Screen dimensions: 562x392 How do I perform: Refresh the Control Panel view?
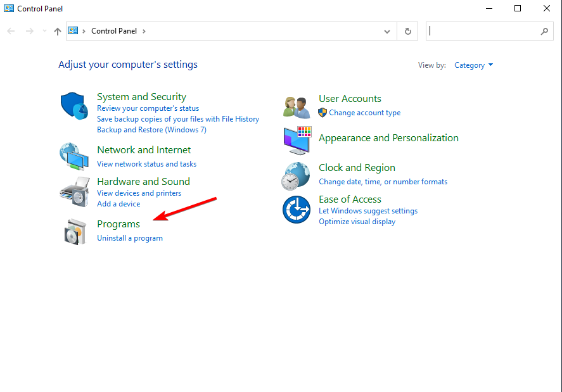tap(407, 31)
